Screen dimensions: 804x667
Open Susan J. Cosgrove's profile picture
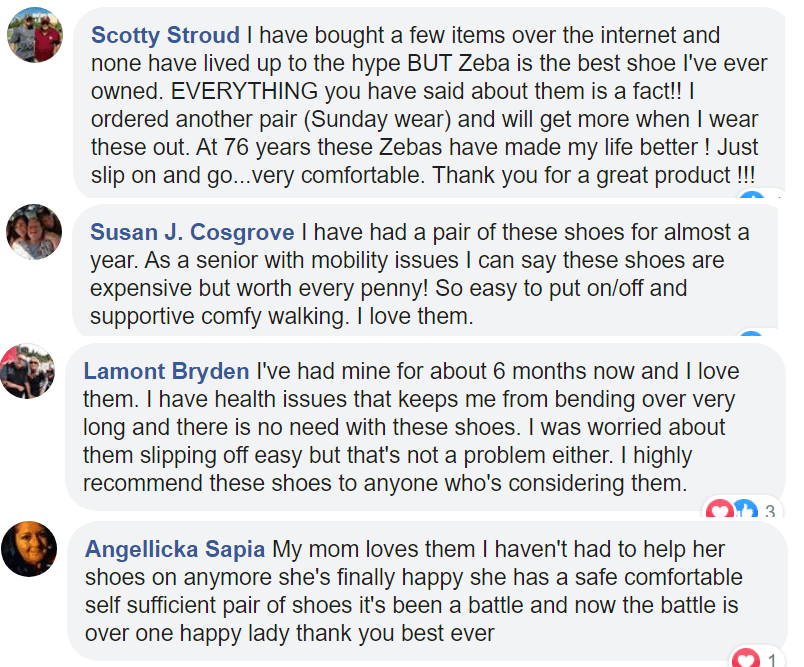tap(34, 232)
